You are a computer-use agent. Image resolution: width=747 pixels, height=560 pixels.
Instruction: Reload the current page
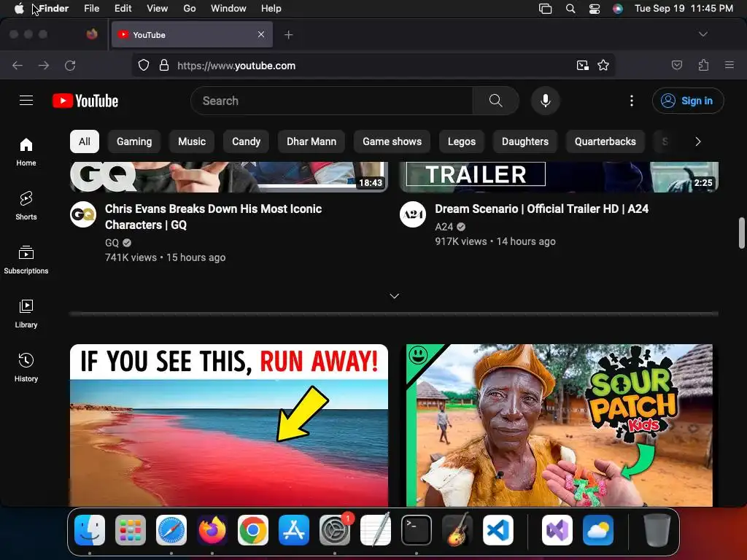pos(70,65)
